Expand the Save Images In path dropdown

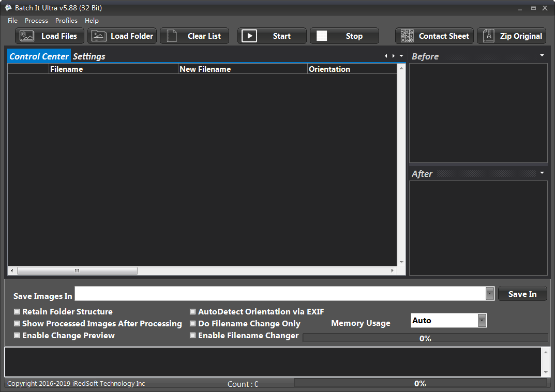click(489, 293)
